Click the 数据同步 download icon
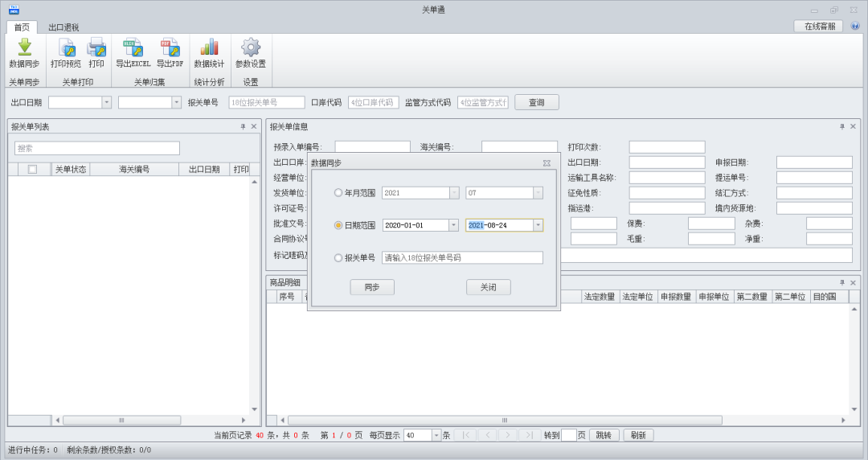The image size is (868, 460). tap(24, 47)
